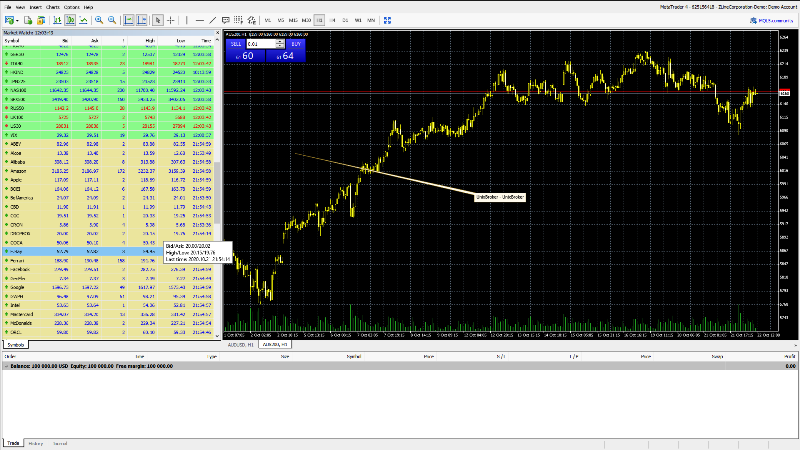Open the Profiles toolbar icon
Image resolution: width=800 pixels, height=450 pixels.
28,20
